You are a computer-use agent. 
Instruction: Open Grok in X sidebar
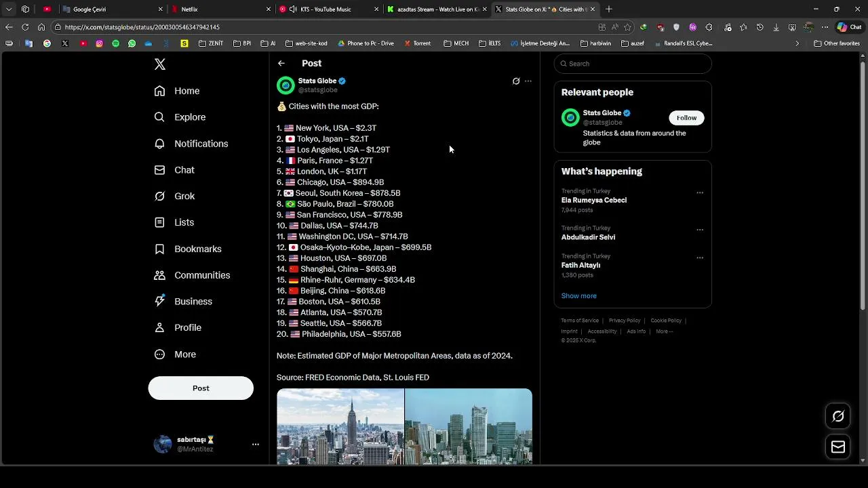point(175,196)
